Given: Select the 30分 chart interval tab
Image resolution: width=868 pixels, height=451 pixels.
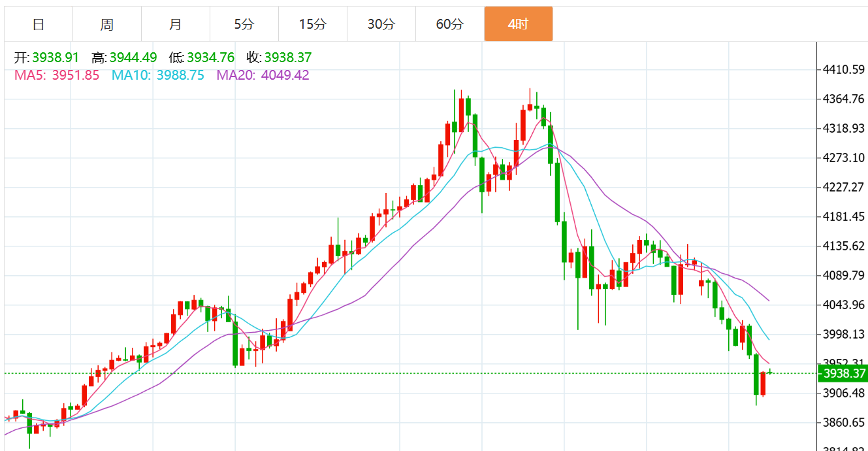Looking at the screenshot, I should click(381, 24).
